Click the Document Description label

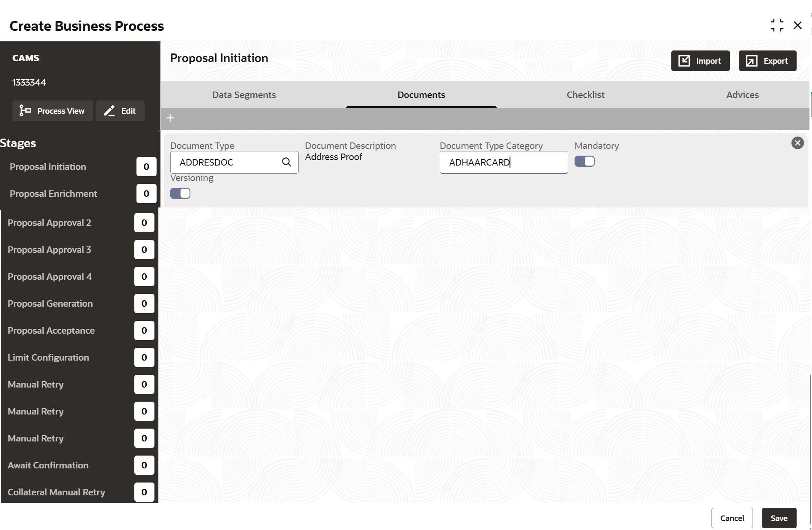pos(350,146)
